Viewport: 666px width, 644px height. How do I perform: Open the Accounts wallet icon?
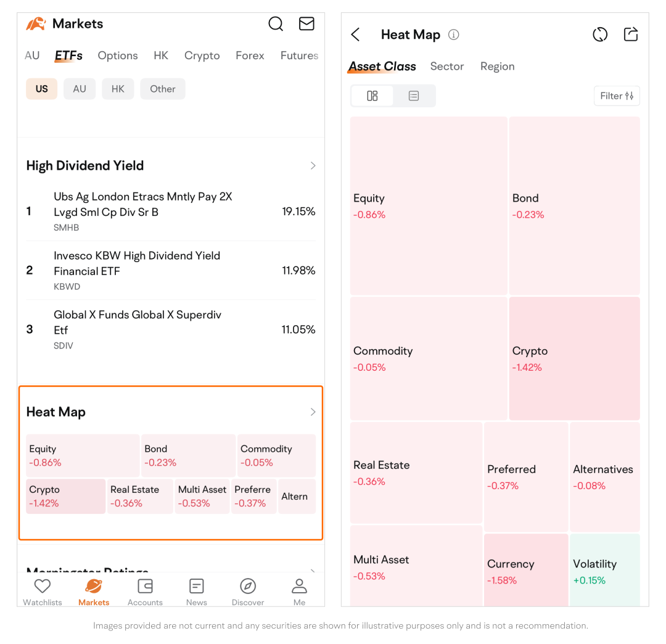(x=145, y=586)
